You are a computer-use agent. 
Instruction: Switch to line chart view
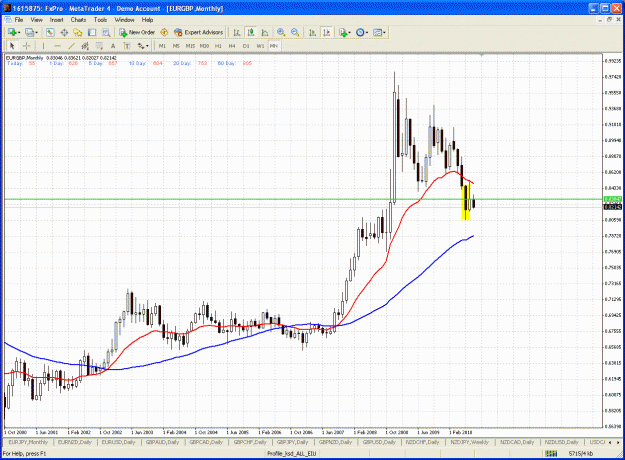265,32
